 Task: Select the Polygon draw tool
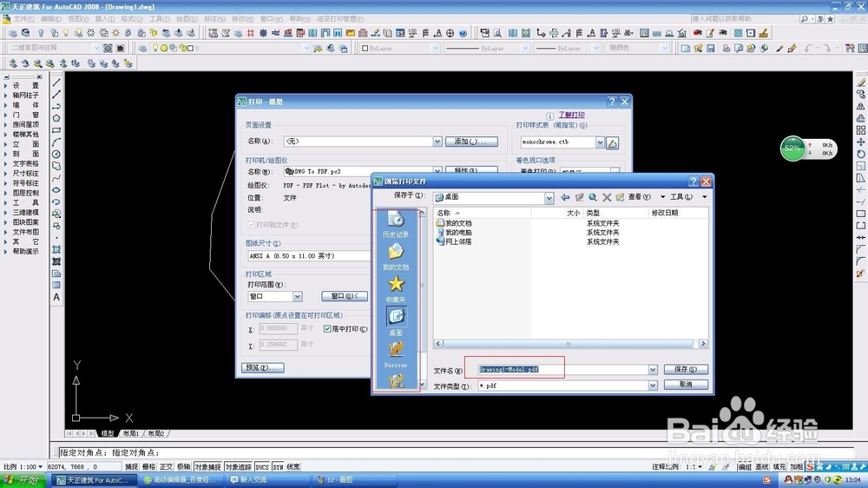click(x=56, y=118)
